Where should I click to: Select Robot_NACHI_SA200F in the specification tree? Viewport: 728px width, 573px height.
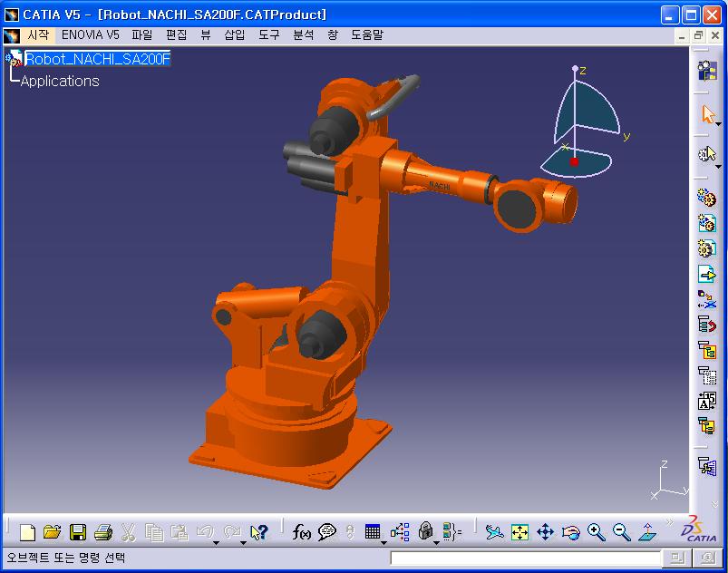tap(97, 59)
